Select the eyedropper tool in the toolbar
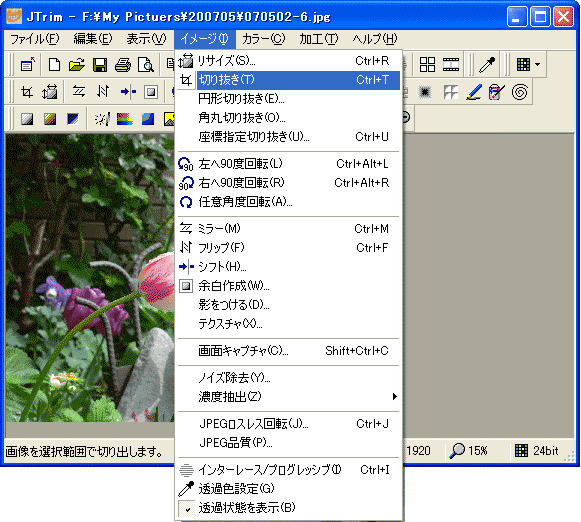Screen dimensions: 581x522 pos(487,65)
